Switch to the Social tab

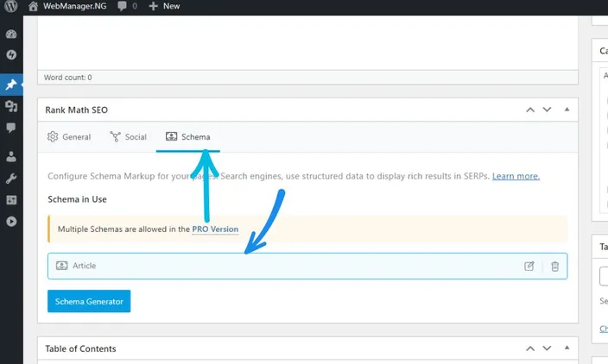coord(128,136)
